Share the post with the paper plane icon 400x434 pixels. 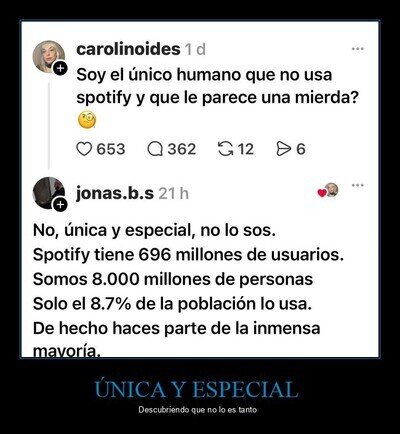[x=284, y=149]
